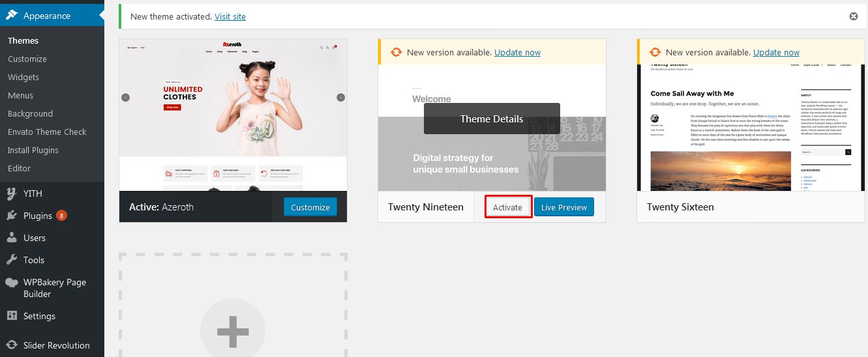Click the Twenty Sixteen update arrows icon
Screen dimensions: 868x357
pyautogui.click(x=655, y=52)
